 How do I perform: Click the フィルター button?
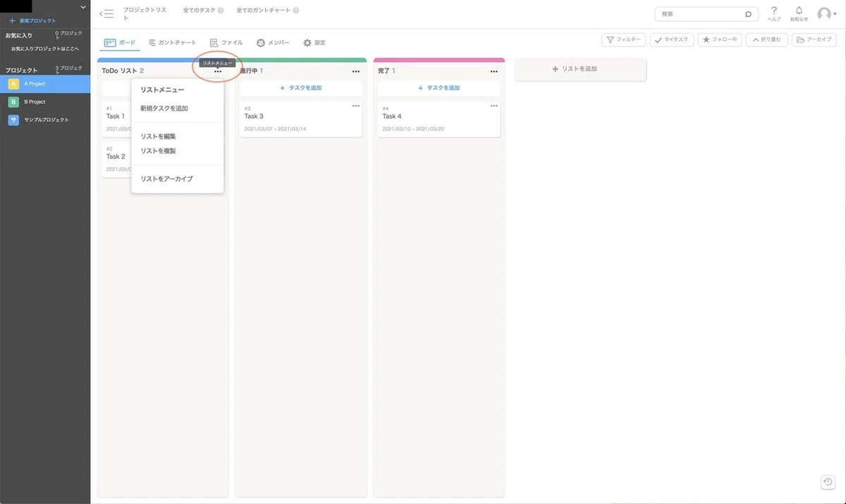pos(623,40)
